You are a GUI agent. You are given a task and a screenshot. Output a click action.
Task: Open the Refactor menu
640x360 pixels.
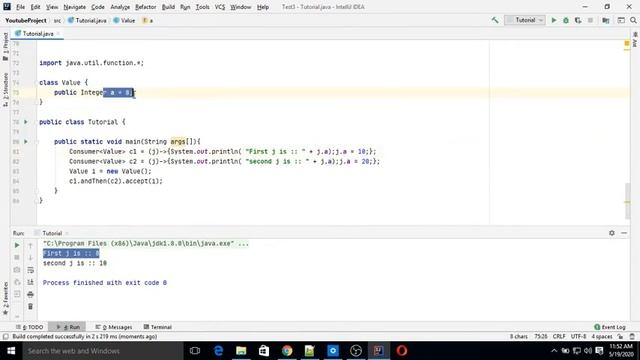[x=146, y=7]
